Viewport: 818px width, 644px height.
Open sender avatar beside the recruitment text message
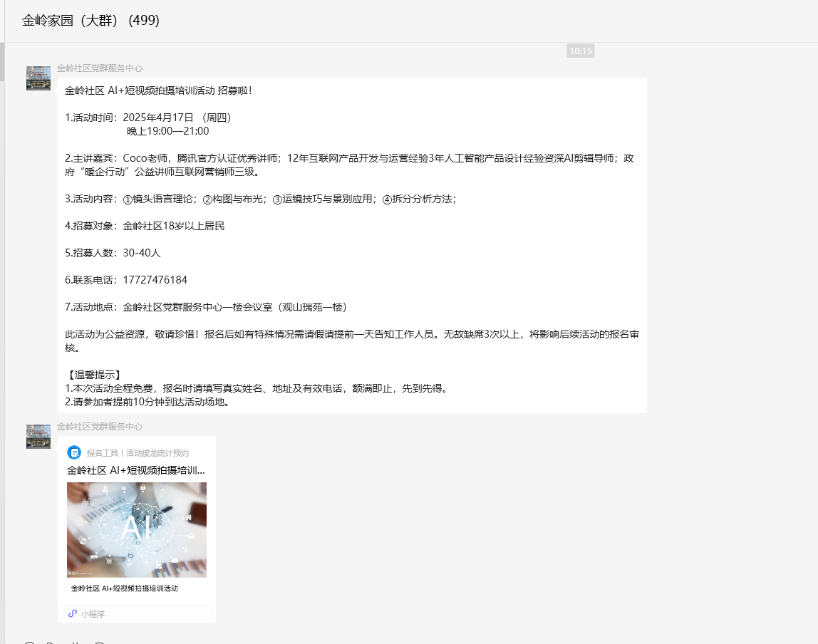tap(38, 78)
